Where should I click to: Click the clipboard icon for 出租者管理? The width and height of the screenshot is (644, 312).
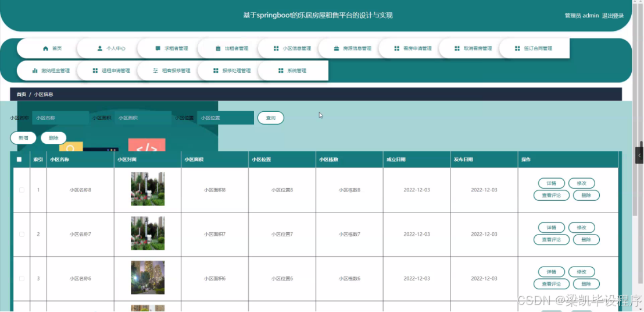click(218, 48)
